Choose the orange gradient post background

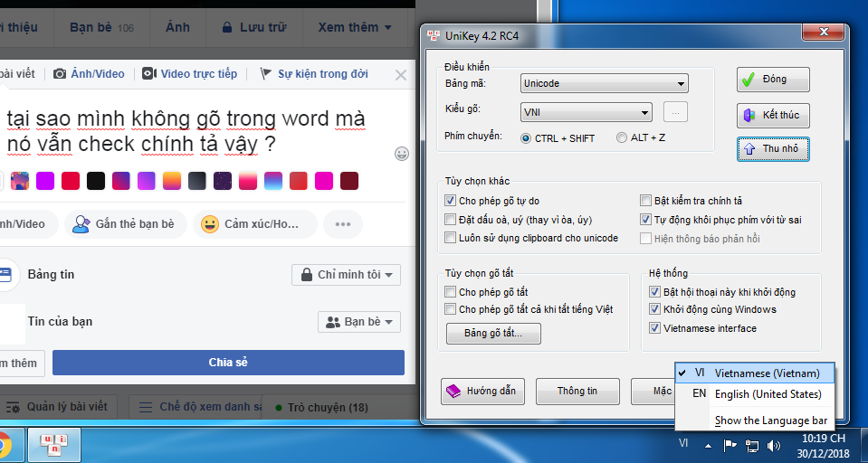tap(172, 181)
